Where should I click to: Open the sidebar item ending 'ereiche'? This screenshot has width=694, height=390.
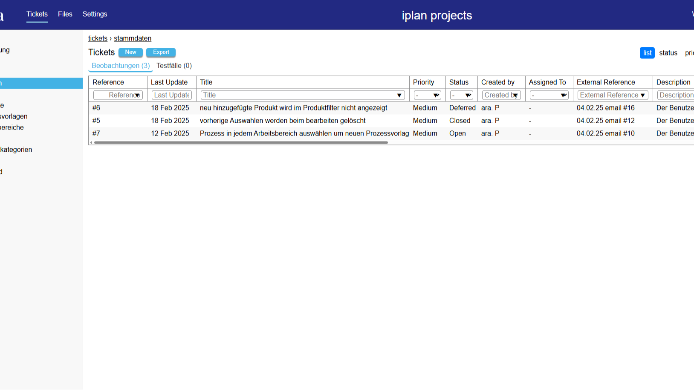12,127
